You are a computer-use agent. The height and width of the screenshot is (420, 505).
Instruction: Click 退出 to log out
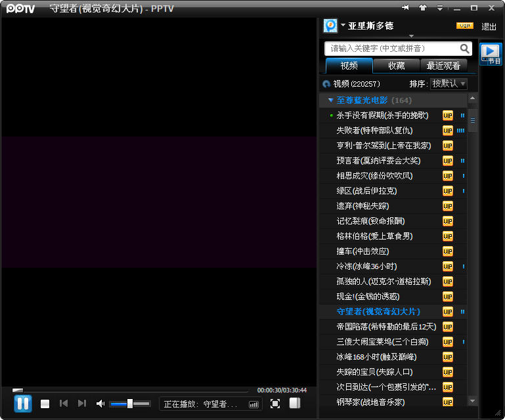(489, 26)
